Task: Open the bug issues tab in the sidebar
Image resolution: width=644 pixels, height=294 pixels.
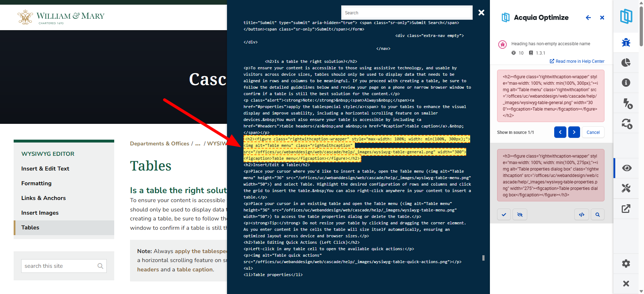Action: click(626, 42)
